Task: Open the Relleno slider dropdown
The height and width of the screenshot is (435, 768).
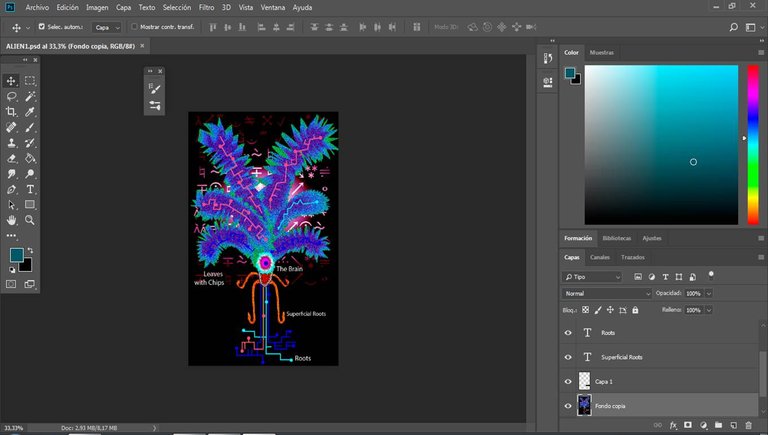Action: 709,310
